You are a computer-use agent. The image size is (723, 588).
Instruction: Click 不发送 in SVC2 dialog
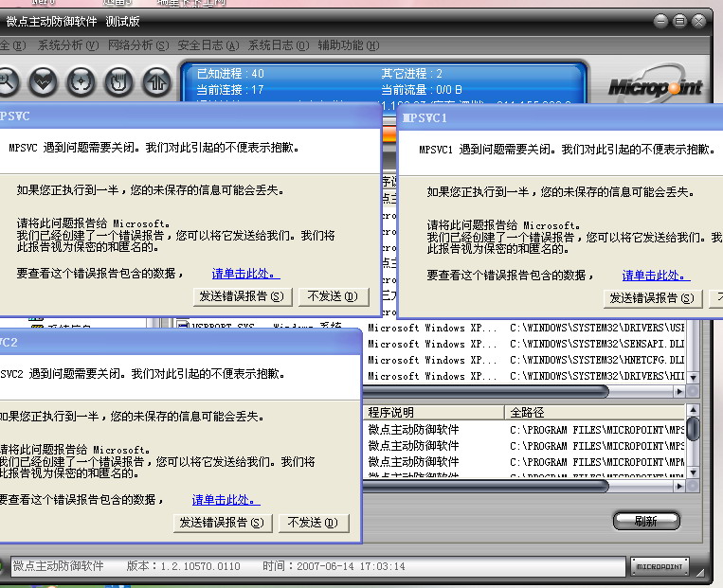pos(314,523)
